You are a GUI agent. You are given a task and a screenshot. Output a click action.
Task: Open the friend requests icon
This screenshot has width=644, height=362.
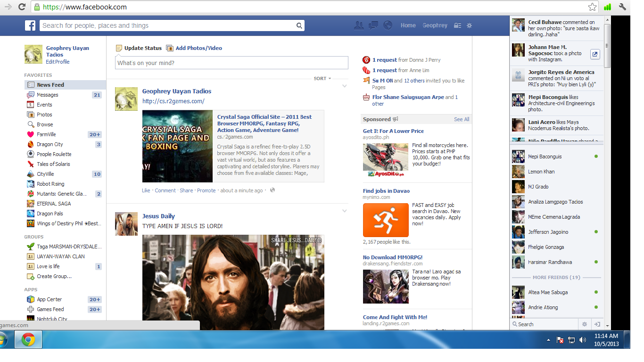pyautogui.click(x=359, y=25)
